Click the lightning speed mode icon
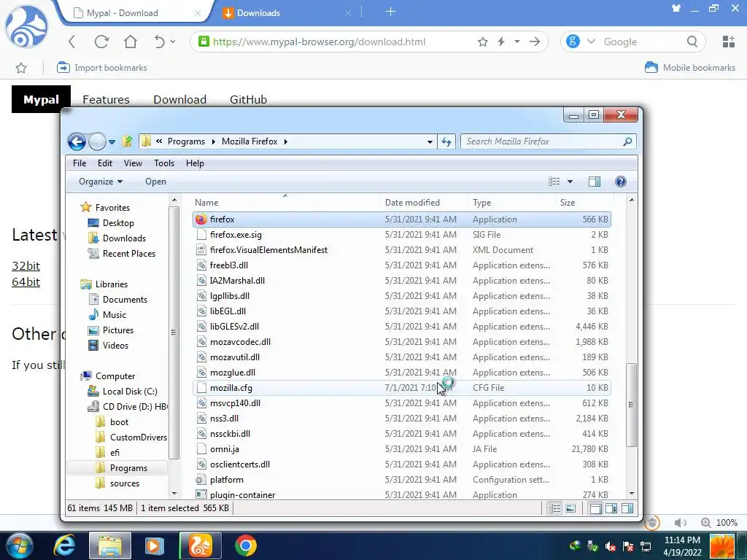 point(501,42)
